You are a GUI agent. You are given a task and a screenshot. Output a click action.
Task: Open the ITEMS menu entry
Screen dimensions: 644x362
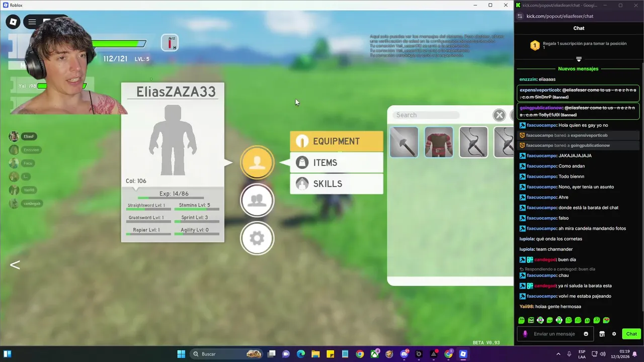click(x=336, y=162)
